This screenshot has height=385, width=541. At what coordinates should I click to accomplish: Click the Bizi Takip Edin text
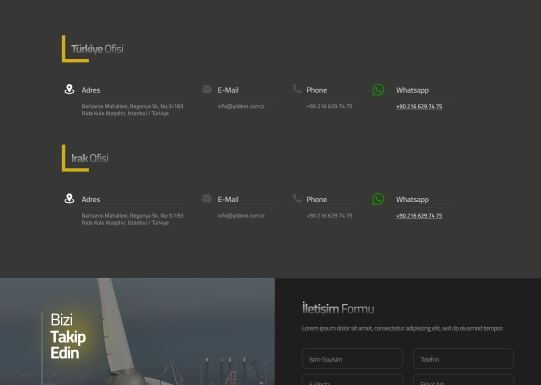pyautogui.click(x=68, y=336)
